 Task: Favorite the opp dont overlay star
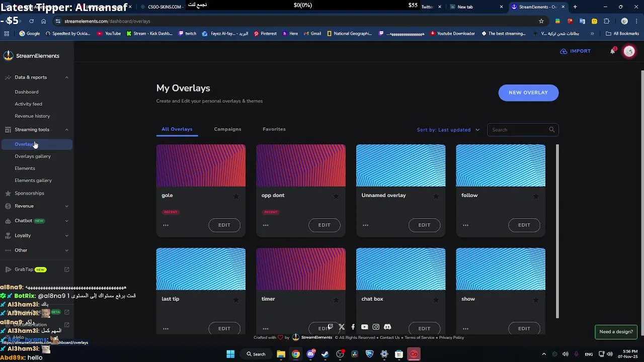click(336, 196)
